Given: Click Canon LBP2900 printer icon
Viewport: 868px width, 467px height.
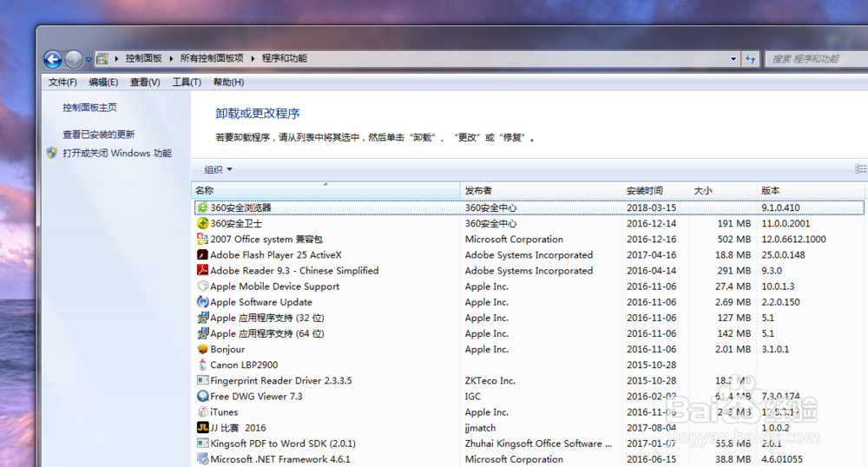Looking at the screenshot, I should 202,365.
